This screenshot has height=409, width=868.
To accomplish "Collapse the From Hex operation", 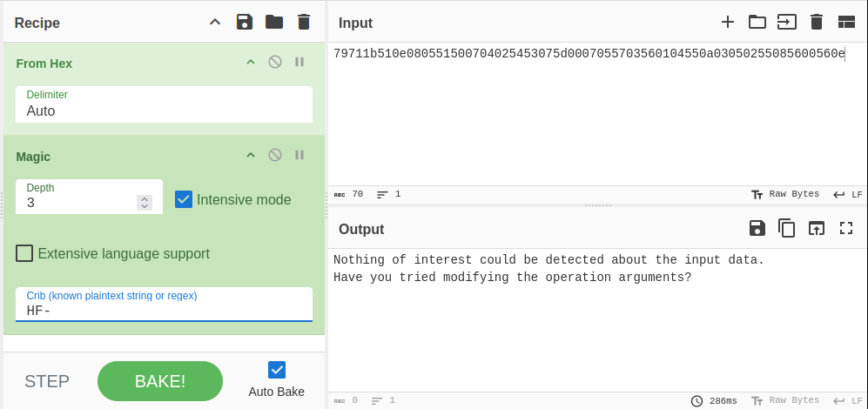I will coord(251,62).
